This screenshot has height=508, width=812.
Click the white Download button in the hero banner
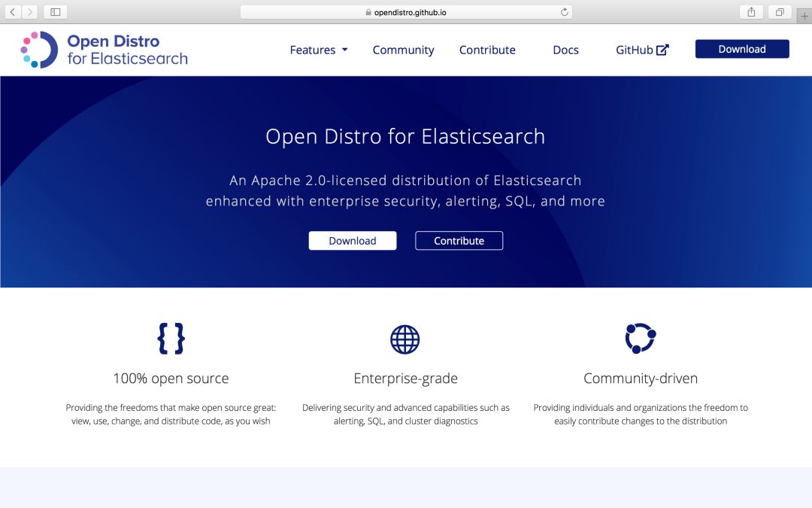[353, 241]
